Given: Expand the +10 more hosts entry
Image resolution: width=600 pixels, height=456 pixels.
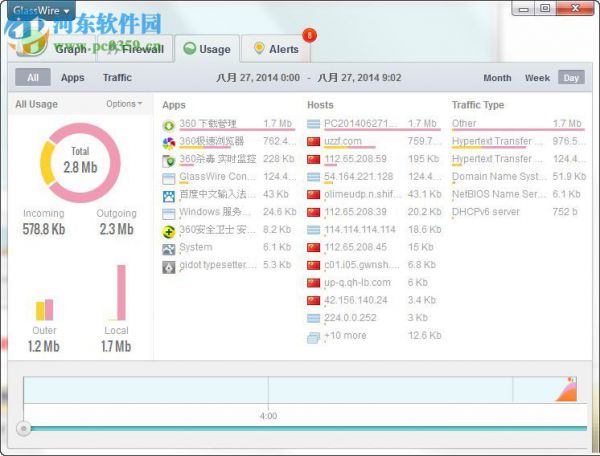Looking at the screenshot, I should click(345, 335).
